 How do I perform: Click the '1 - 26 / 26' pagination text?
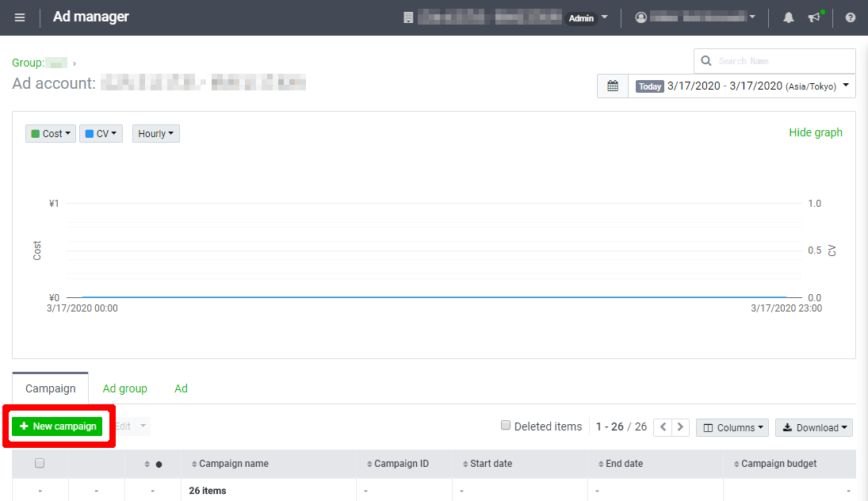point(621,426)
